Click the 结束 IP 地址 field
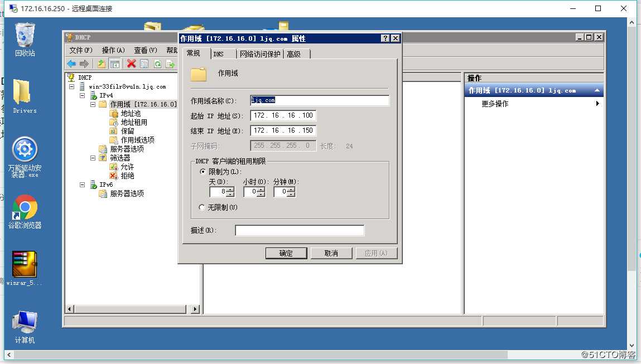641x364 pixels. click(x=283, y=131)
